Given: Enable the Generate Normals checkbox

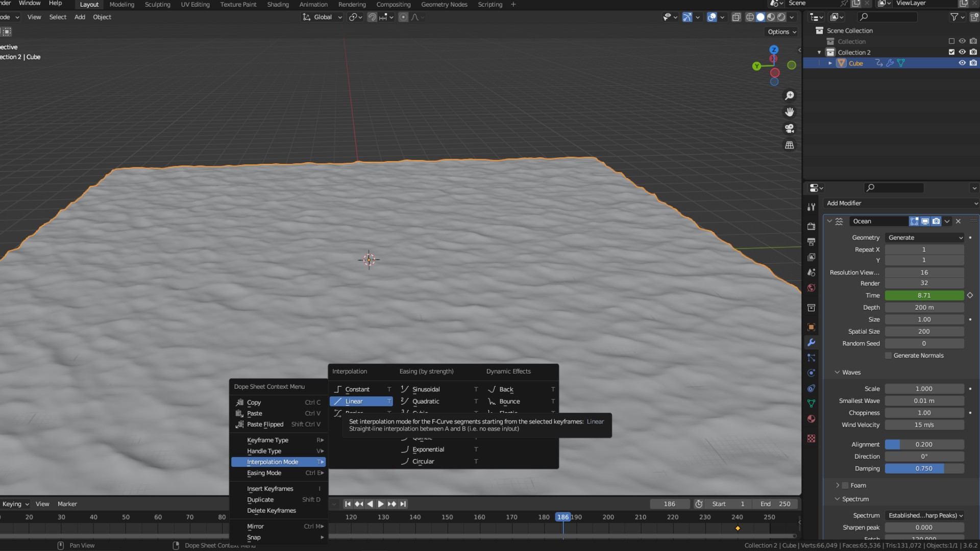Looking at the screenshot, I should point(889,356).
